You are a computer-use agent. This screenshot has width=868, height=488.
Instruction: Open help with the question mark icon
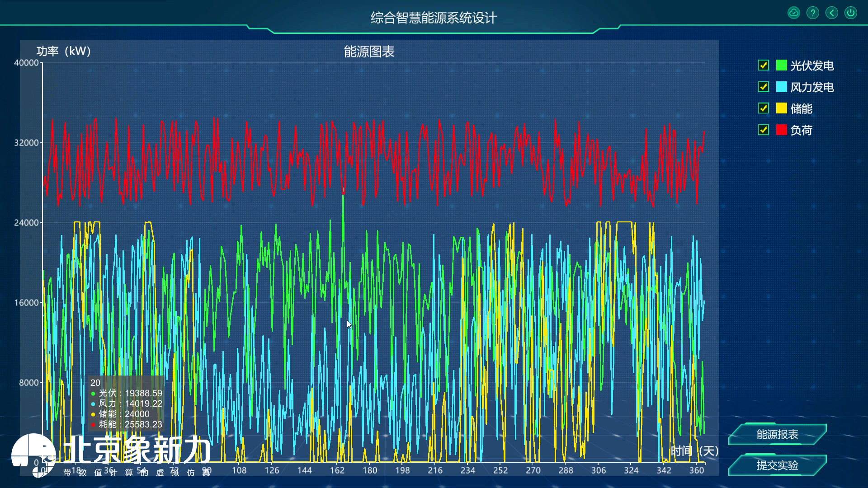813,13
